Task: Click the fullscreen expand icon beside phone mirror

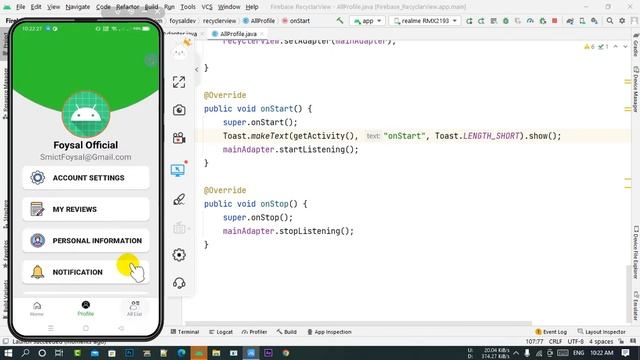Action: pos(179,82)
